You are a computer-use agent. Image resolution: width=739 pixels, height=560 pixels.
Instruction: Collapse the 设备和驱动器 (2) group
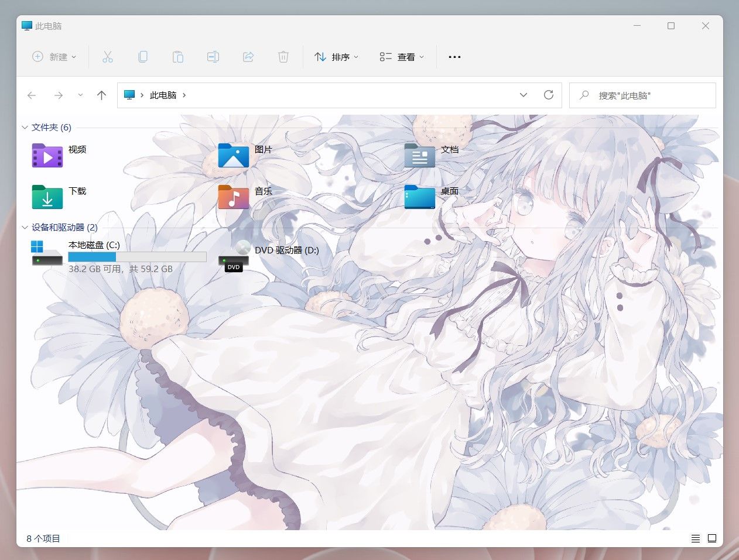[25, 228]
